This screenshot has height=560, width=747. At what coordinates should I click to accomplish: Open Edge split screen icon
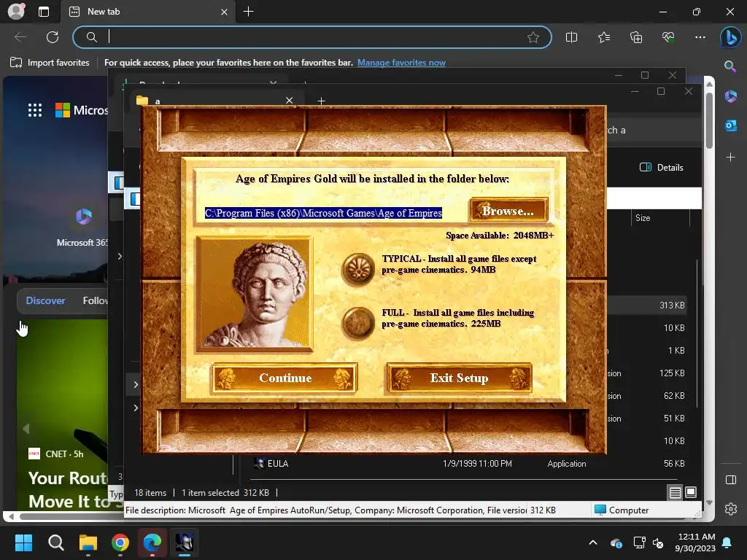click(571, 37)
